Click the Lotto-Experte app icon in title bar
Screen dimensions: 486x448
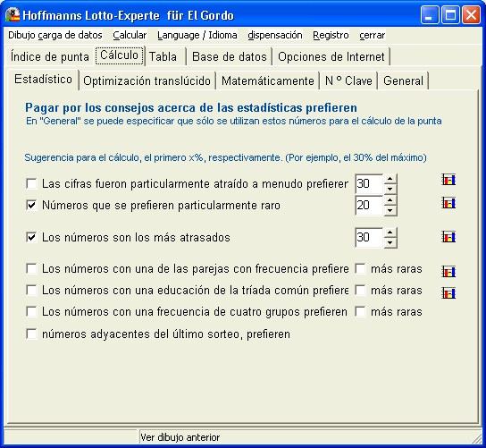tap(13, 14)
